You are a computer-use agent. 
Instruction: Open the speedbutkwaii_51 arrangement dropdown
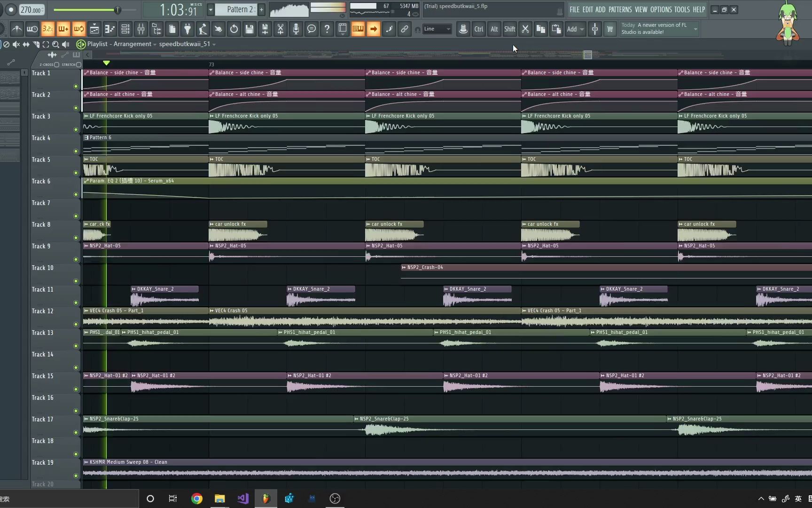point(187,44)
